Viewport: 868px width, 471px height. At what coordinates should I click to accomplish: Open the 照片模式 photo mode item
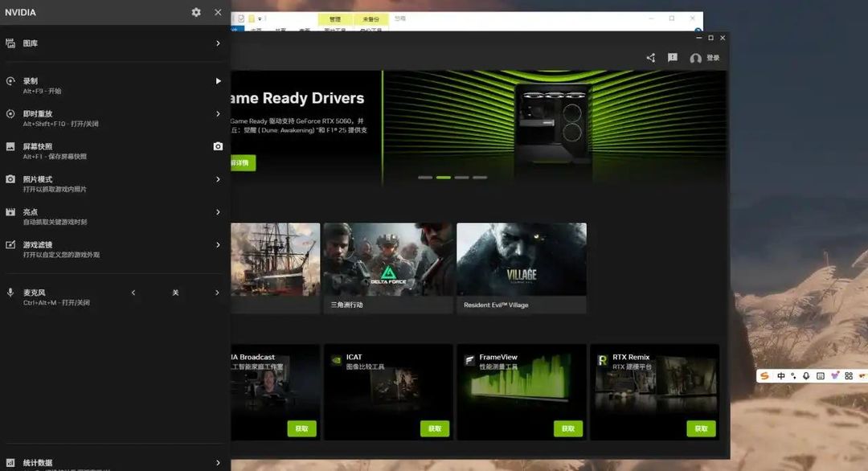(115, 184)
